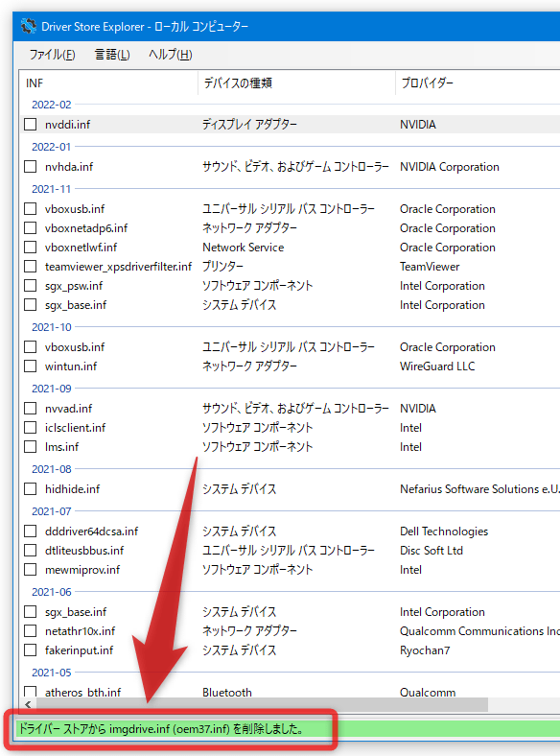Select the Nefarius Software Solutions provider cell
The width and height of the screenshot is (560, 756).
tap(479, 489)
